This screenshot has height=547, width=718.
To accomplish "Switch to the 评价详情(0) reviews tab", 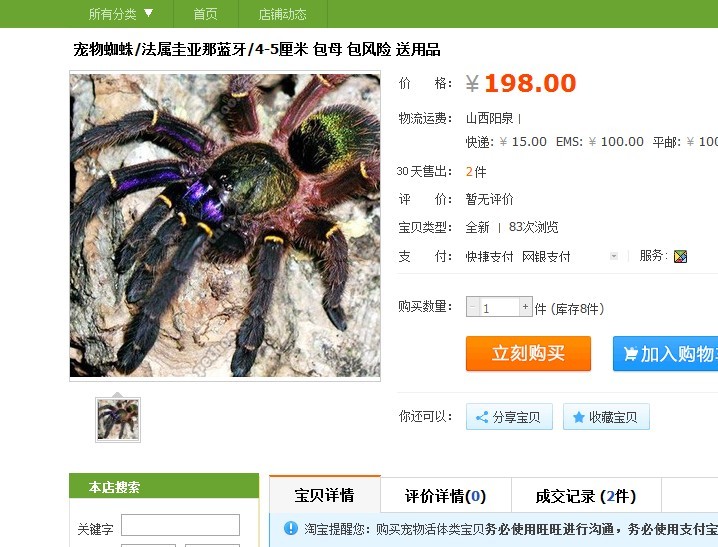I will (446, 496).
